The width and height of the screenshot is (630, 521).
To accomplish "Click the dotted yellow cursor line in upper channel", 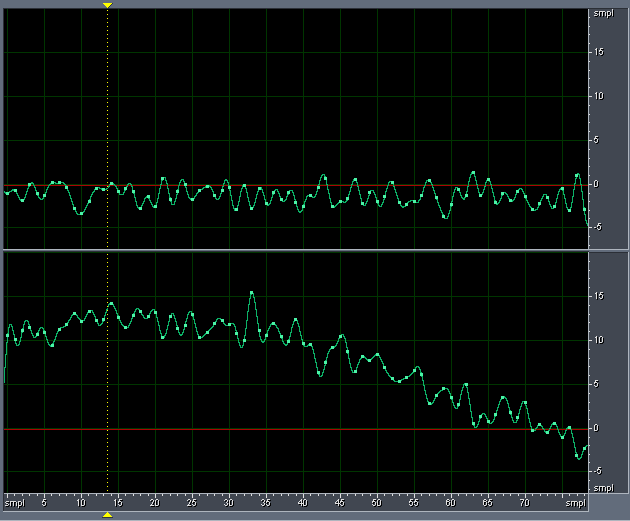I will click(107, 129).
